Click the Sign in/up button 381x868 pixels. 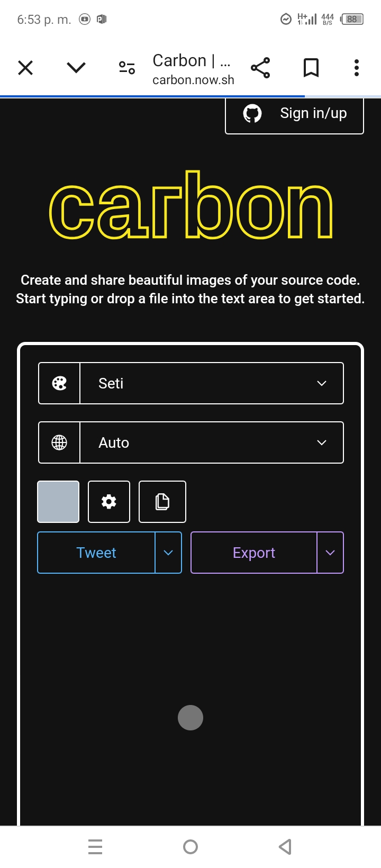(294, 114)
